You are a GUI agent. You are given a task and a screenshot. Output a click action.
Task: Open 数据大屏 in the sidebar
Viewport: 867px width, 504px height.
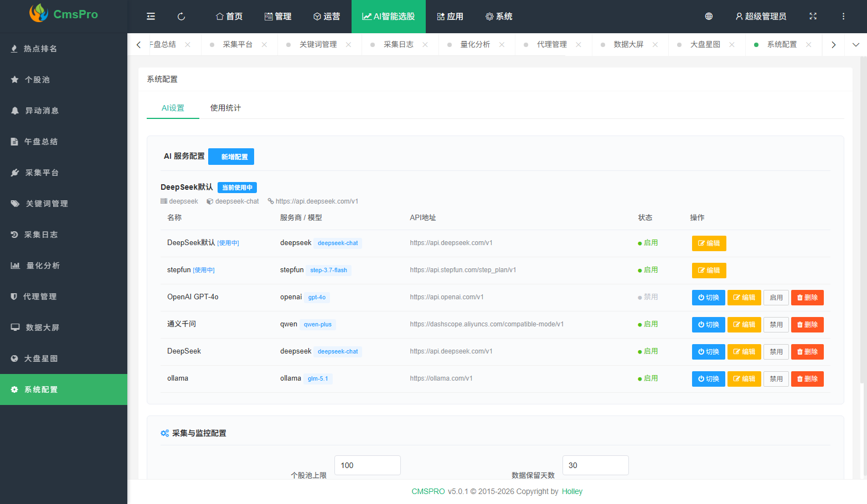point(64,328)
